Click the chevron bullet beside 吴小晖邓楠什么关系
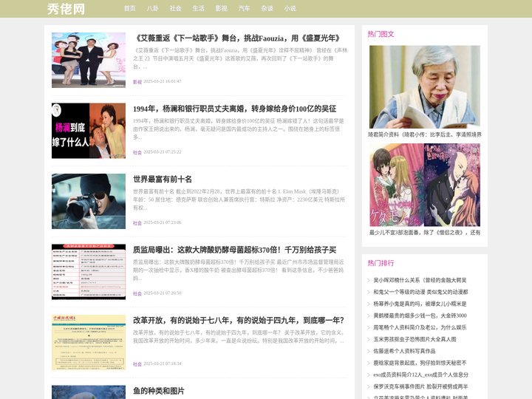This screenshot has height=399, width=532. pos(369,280)
